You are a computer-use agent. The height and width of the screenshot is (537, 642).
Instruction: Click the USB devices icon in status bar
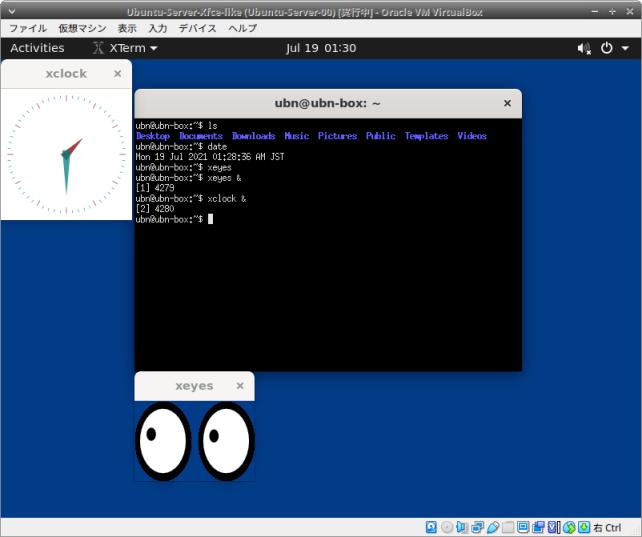pos(493,527)
